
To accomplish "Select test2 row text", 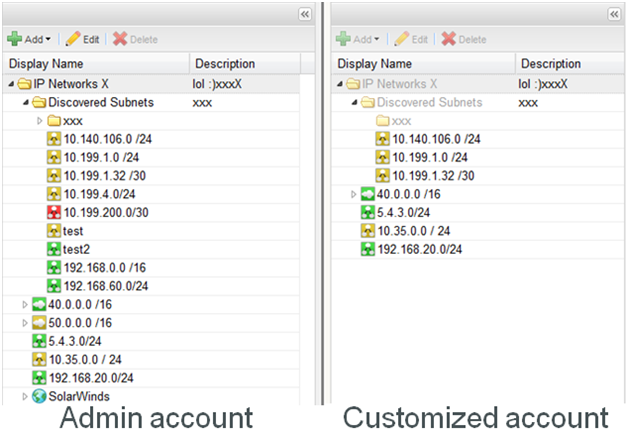I will (76, 250).
